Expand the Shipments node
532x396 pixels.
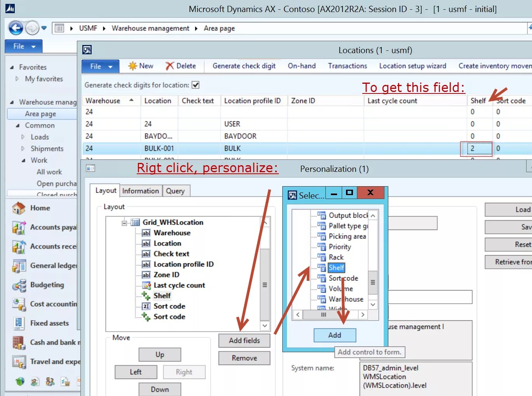tap(23, 149)
